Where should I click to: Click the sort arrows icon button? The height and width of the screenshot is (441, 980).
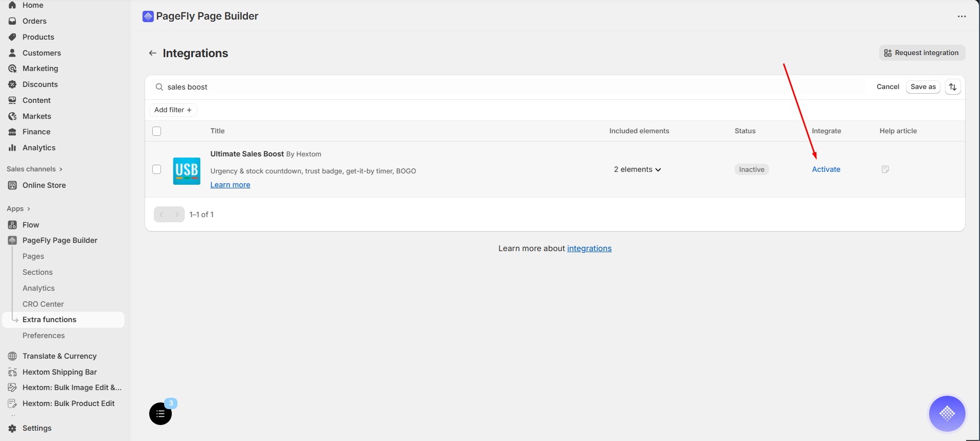[x=953, y=87]
